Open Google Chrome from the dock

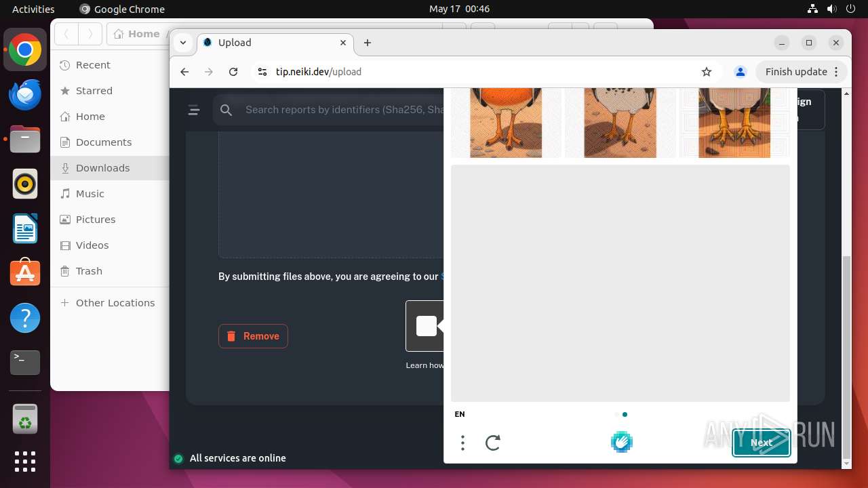click(x=25, y=50)
